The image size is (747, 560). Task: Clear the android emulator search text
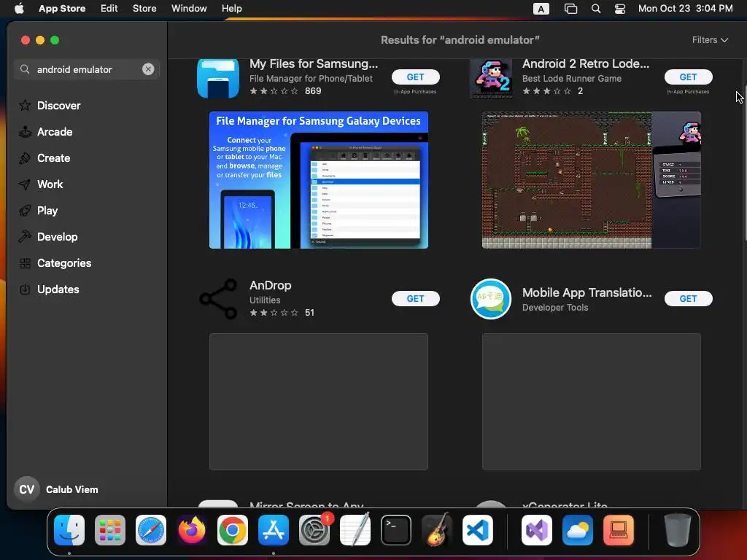click(x=148, y=69)
